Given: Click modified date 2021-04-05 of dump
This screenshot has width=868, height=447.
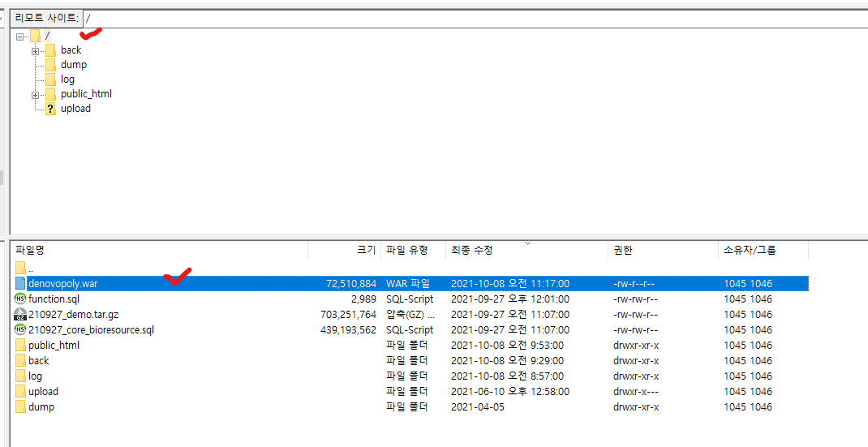Looking at the screenshot, I should point(478,407).
